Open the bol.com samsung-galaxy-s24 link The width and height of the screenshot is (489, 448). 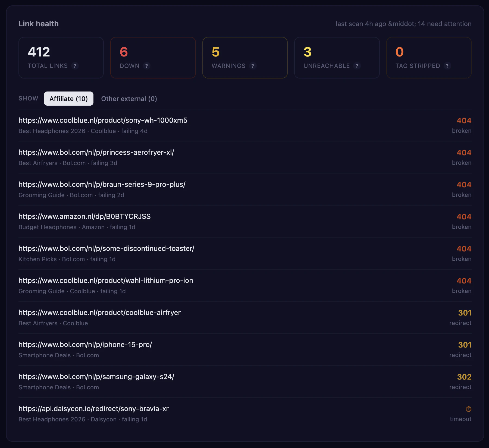click(96, 377)
